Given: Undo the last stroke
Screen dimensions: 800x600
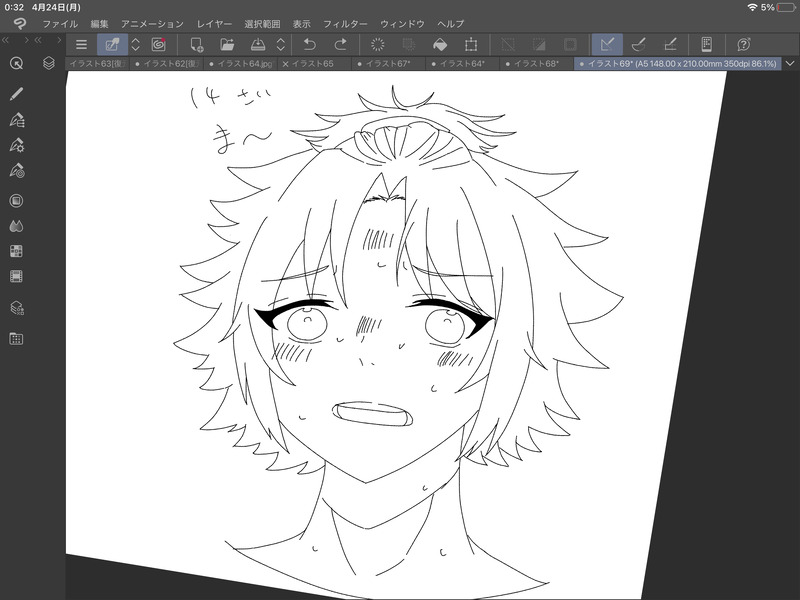Looking at the screenshot, I should pos(309,44).
